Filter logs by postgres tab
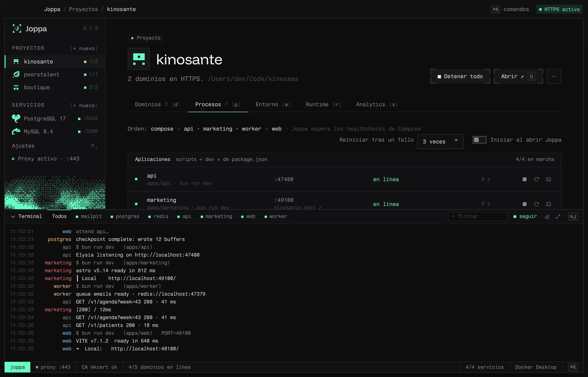588x377 pixels. [125, 216]
